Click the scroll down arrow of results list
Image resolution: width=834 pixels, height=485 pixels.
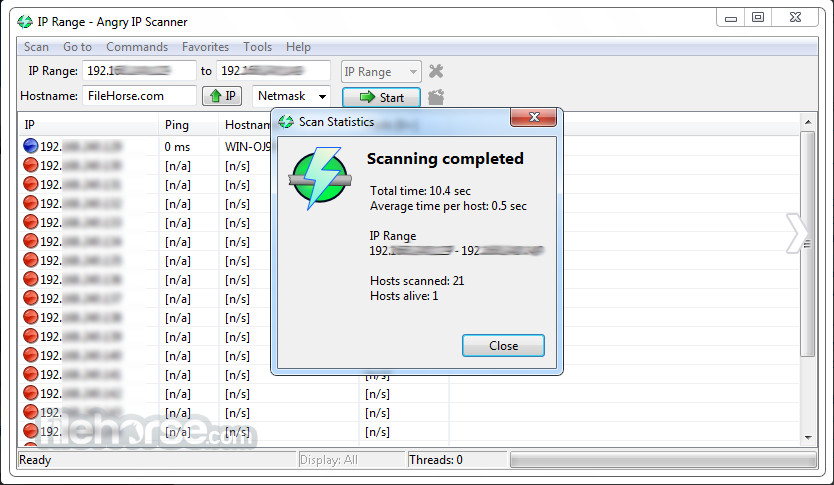[808, 438]
